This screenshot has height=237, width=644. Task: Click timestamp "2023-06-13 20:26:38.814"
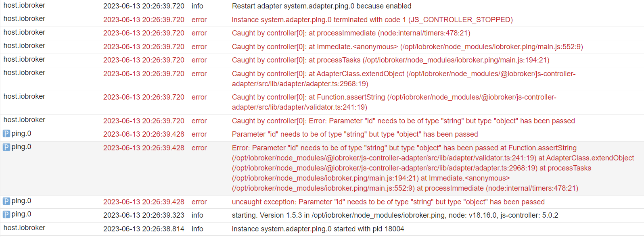point(144,229)
